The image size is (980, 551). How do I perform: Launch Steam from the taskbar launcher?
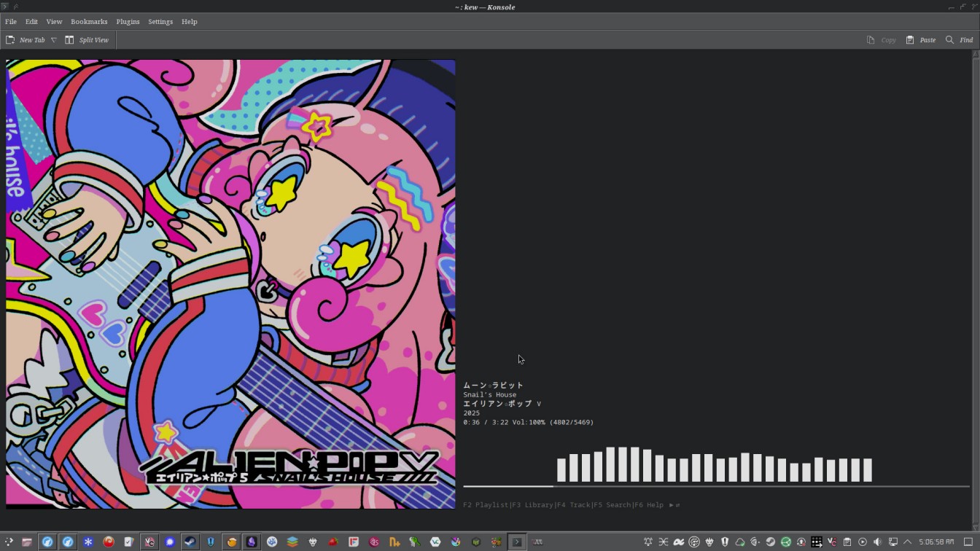[190, 542]
